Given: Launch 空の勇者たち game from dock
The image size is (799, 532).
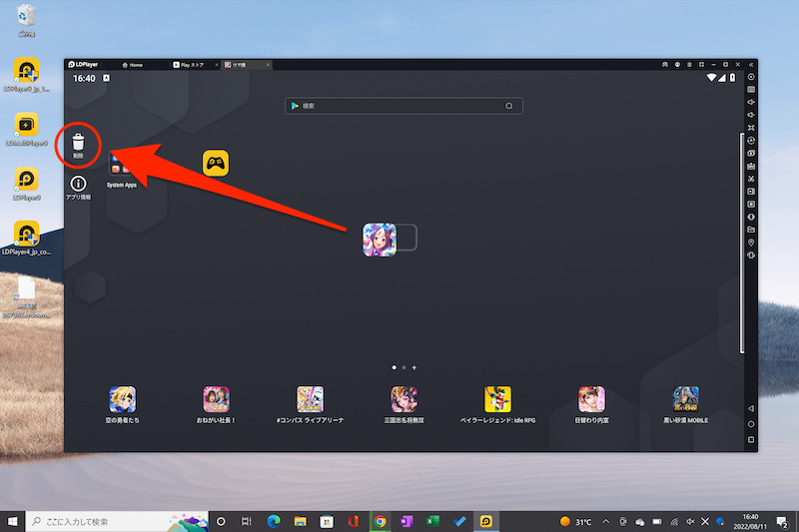Looking at the screenshot, I should [122, 399].
